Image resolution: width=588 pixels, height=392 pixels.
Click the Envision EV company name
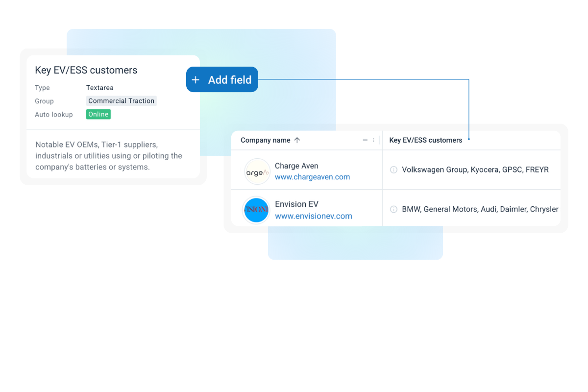296,204
